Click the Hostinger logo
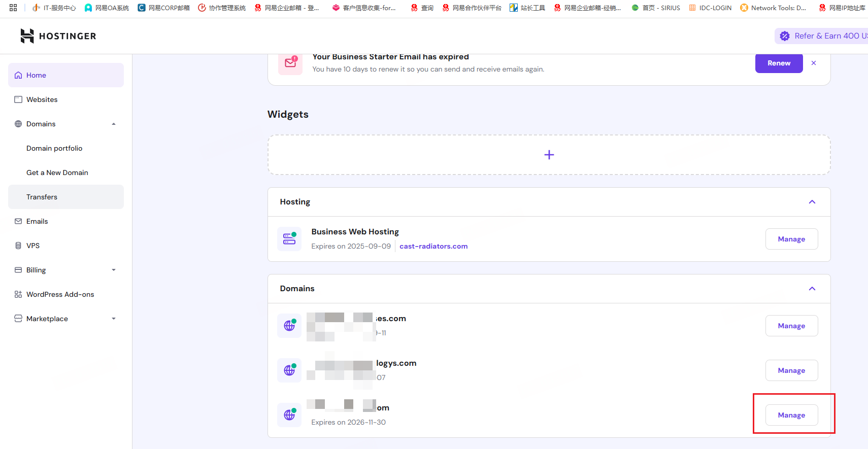868x449 pixels. point(58,36)
